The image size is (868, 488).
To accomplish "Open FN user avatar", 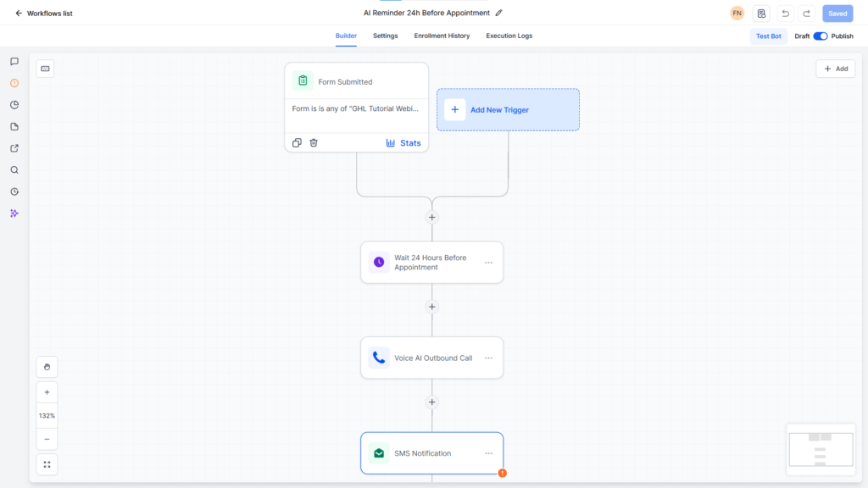I will pyautogui.click(x=737, y=14).
